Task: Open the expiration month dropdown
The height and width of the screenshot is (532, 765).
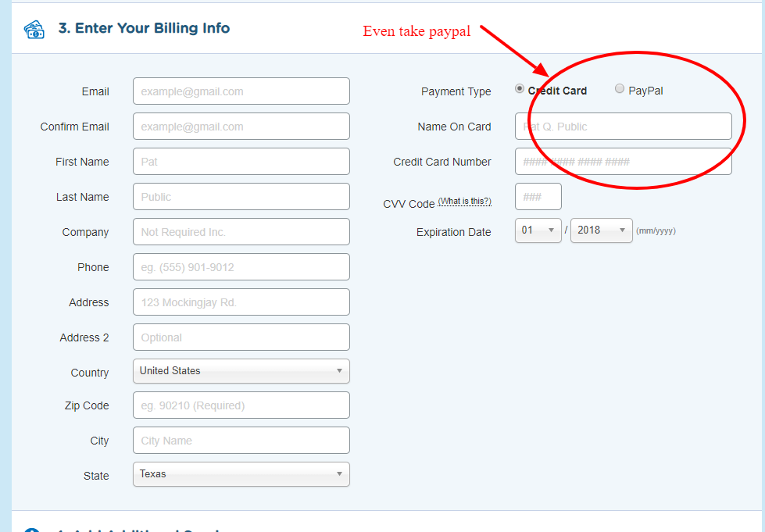Action: tap(538, 230)
